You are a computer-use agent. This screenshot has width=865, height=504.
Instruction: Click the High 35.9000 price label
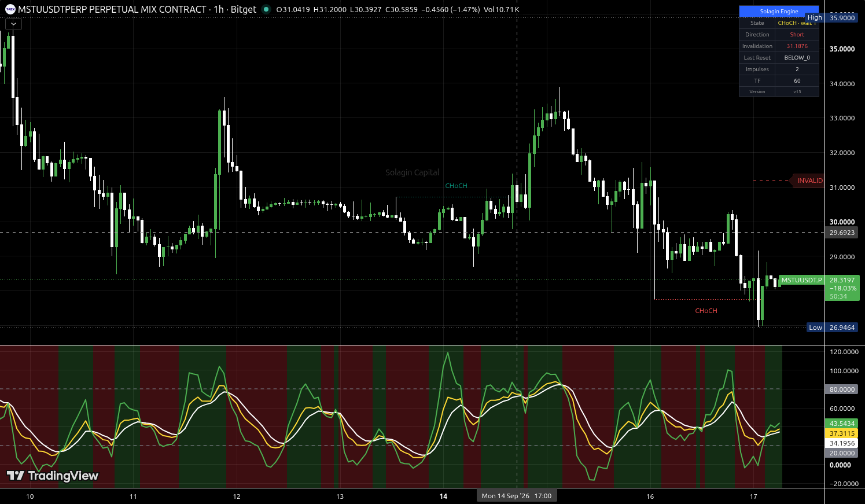(831, 18)
